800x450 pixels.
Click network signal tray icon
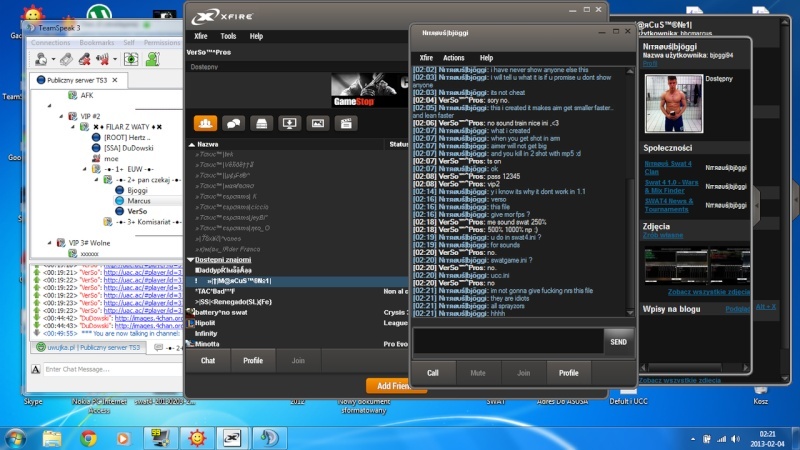[x=721, y=439]
